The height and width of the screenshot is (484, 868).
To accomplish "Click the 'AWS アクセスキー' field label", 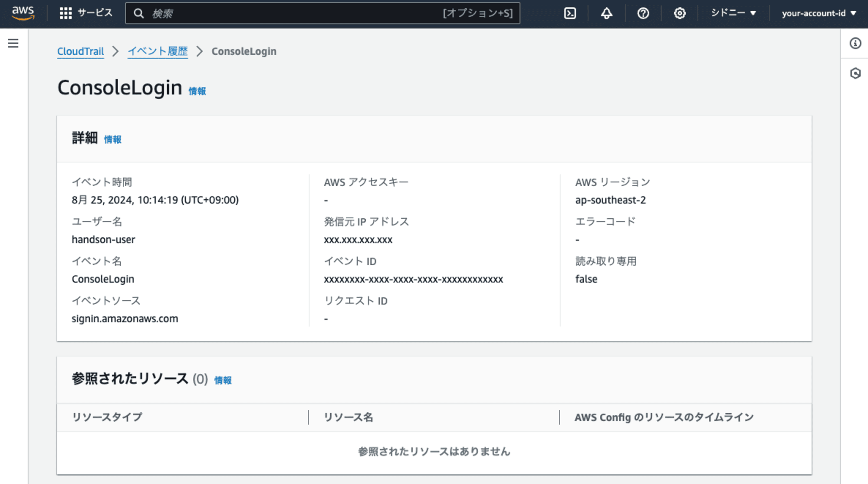I will click(x=366, y=182).
